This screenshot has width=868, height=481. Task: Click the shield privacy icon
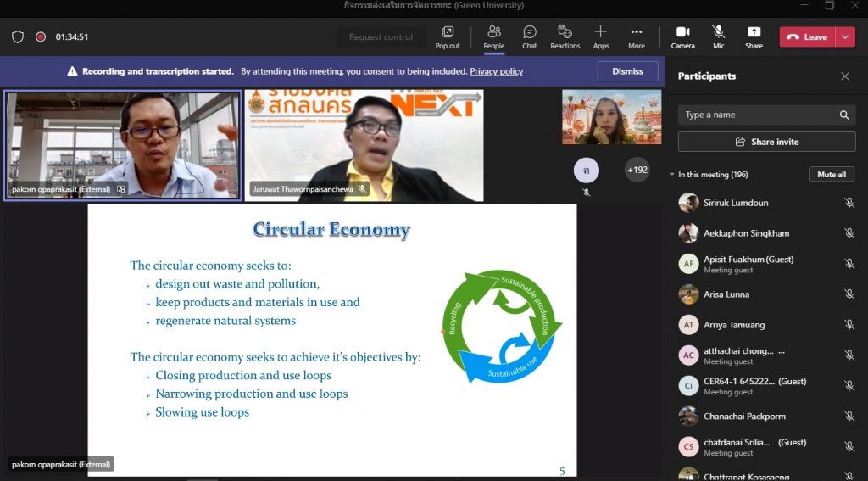point(18,36)
